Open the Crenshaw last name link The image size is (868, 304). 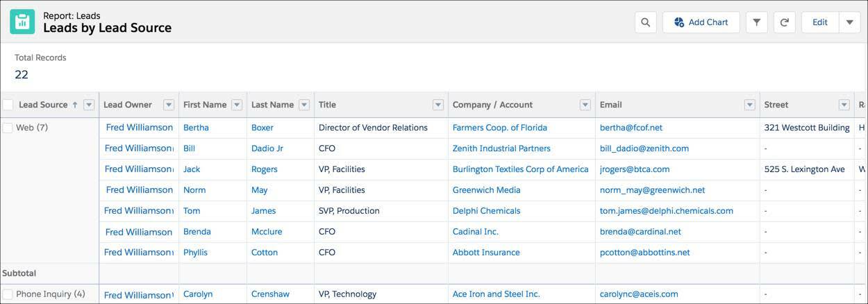tap(270, 294)
